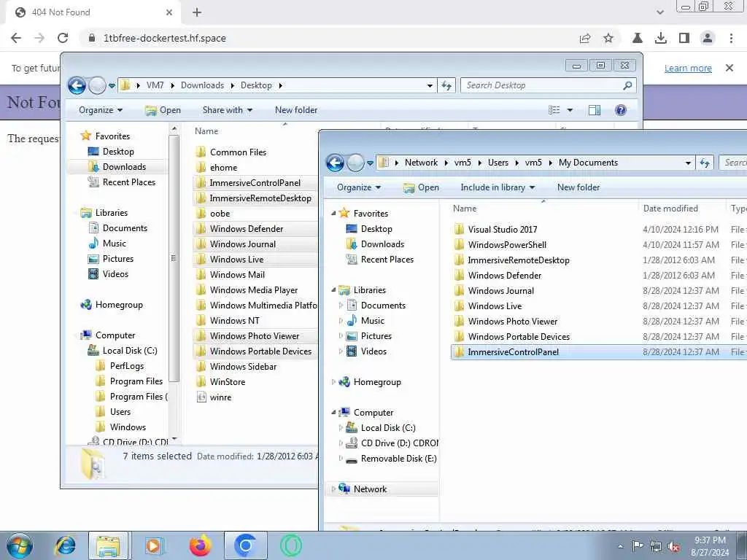
Task: Open address dropdown in My Documents window
Action: 688,163
